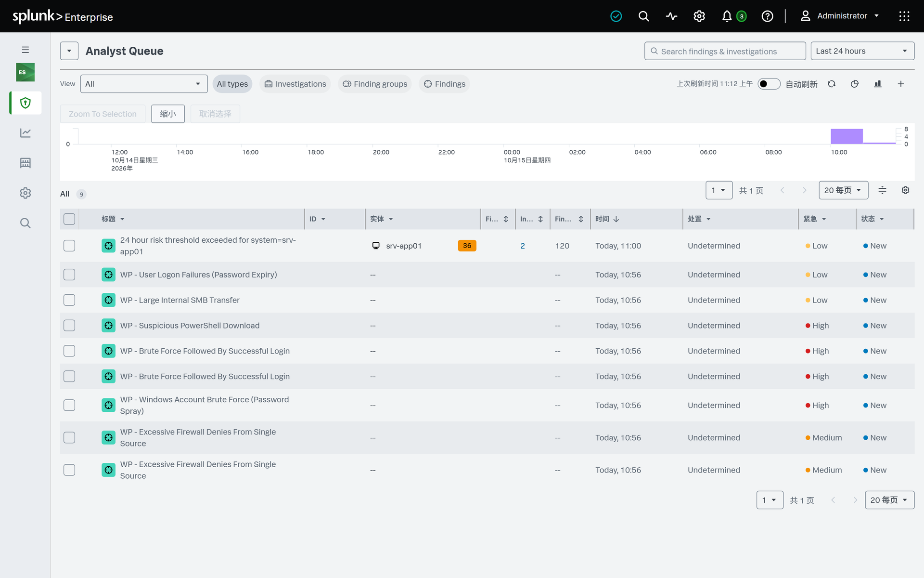Open the 处置 disposition column menu

click(699, 219)
